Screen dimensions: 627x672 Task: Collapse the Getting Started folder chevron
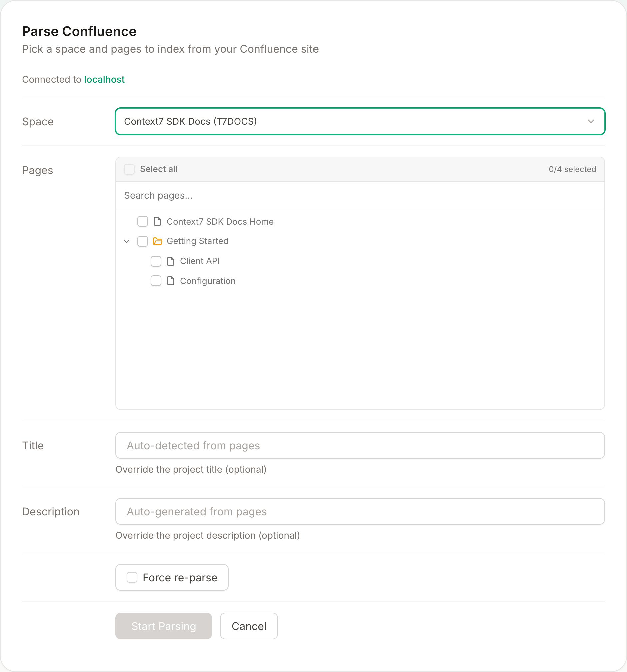coord(127,241)
